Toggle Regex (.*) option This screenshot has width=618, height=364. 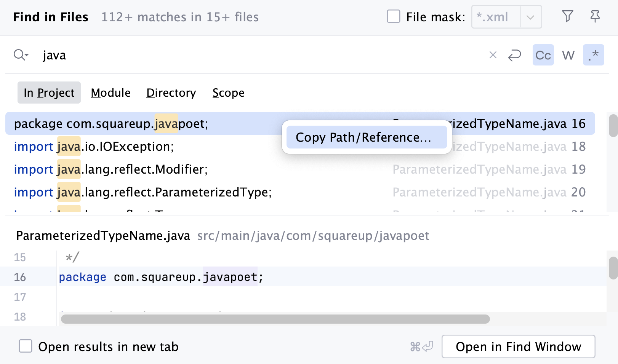[593, 55]
